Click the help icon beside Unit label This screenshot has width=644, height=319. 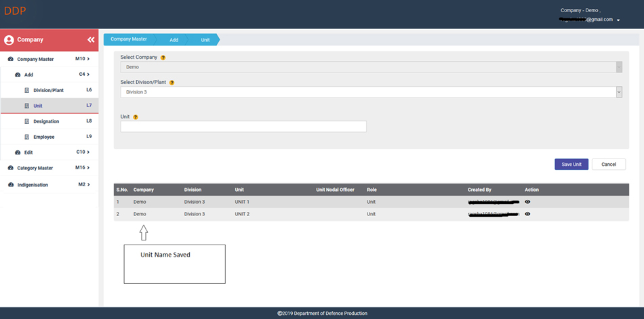(x=136, y=117)
